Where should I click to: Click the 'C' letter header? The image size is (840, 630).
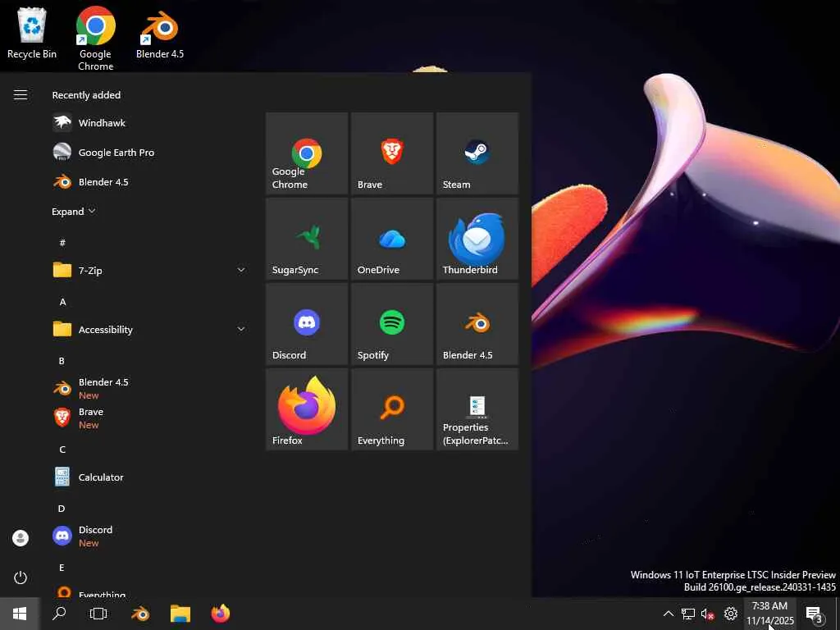click(x=62, y=449)
